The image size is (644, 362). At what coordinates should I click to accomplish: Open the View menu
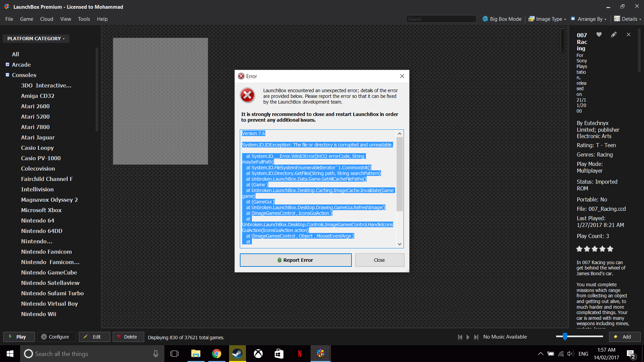click(x=66, y=19)
